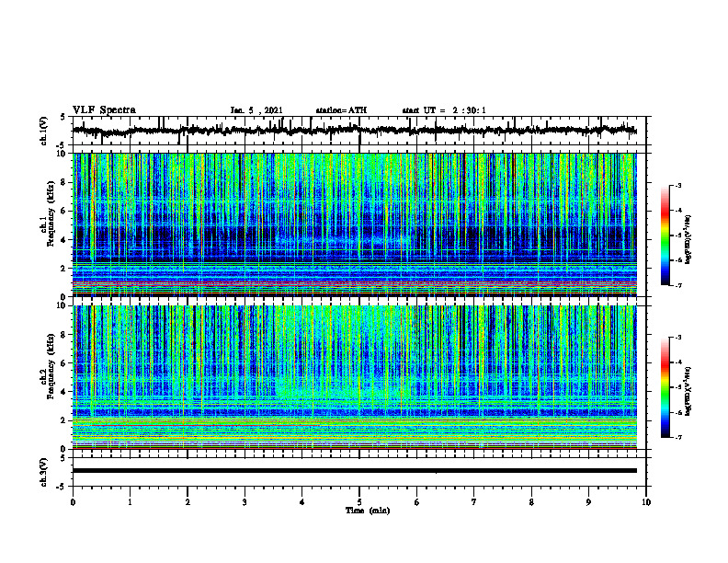Screen dimensions: 728x563
Task: Click the time axis tick label '9'
Action: click(x=588, y=502)
